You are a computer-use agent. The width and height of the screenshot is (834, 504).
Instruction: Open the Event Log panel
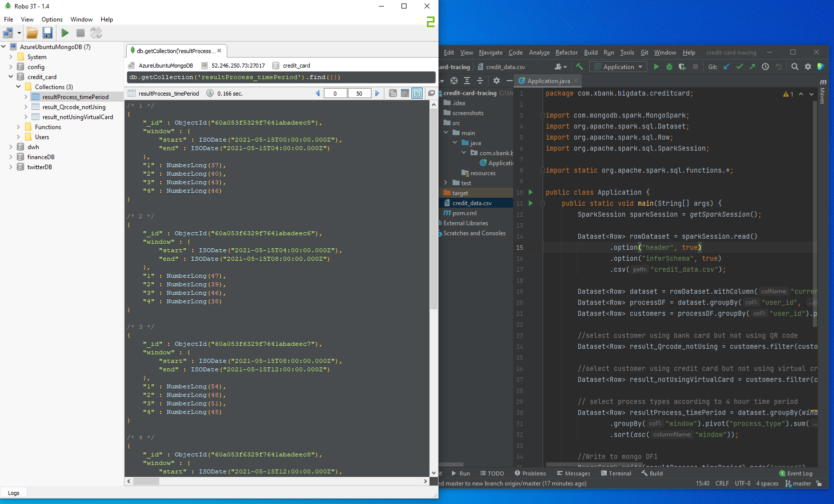coord(796,473)
